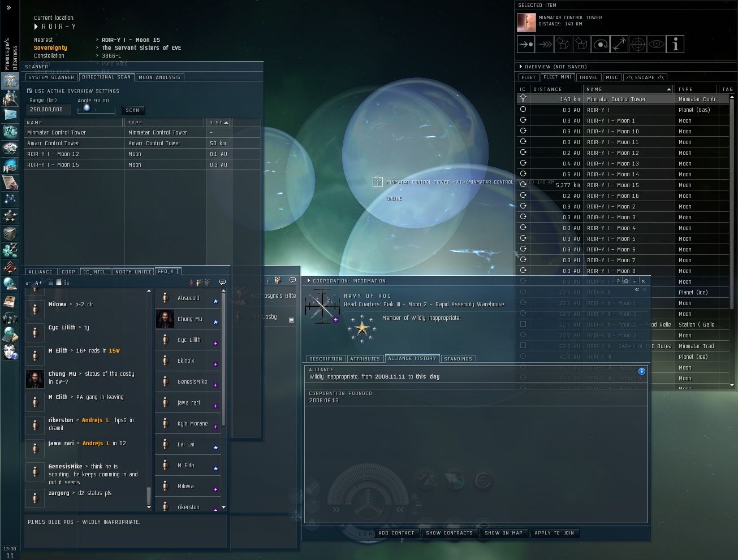The image size is (738, 560).
Task: Click the blue info icon in Alliance History
Action: pyautogui.click(x=642, y=371)
